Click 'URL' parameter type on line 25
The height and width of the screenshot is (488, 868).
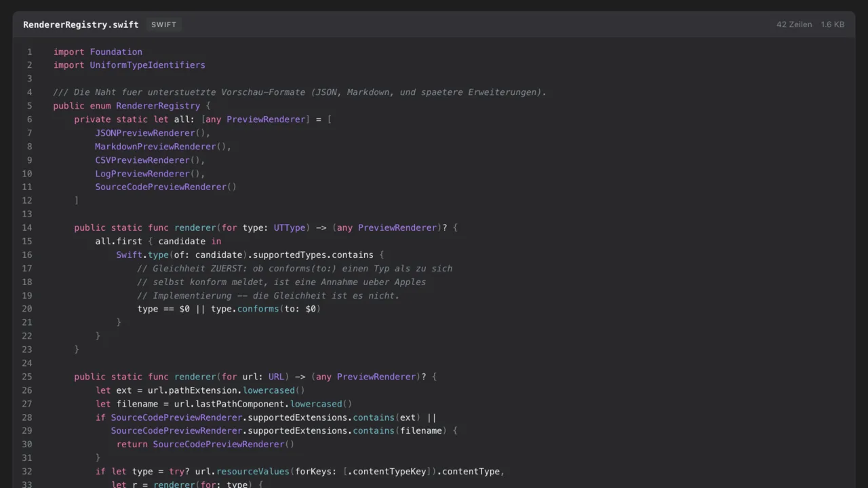tap(276, 377)
